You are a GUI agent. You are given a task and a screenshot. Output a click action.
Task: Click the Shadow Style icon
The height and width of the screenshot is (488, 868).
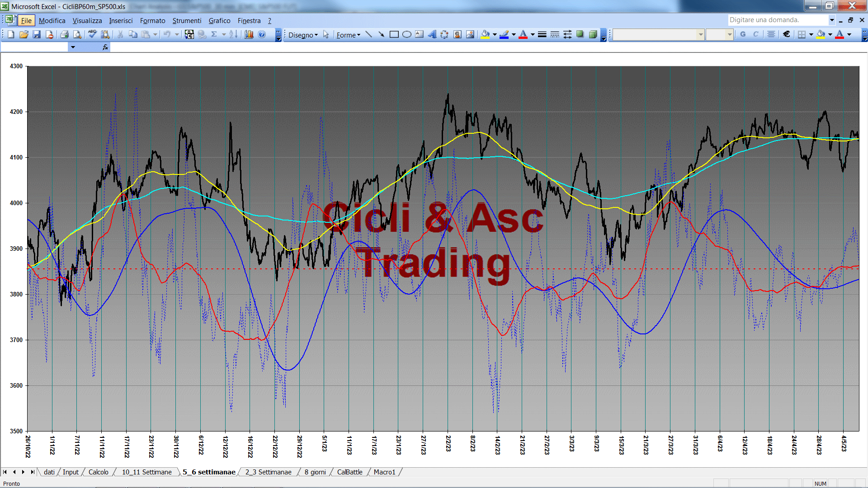[580, 34]
